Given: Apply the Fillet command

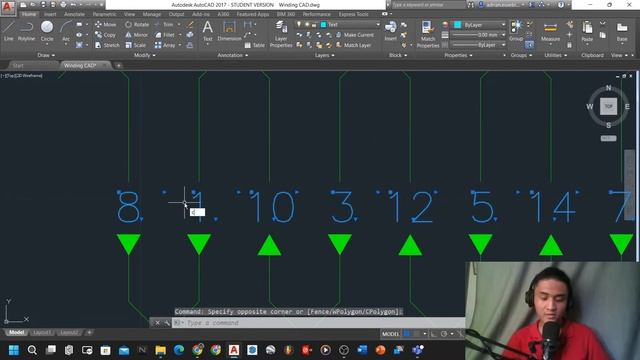Looking at the screenshot, I should pyautogui.click(x=165, y=35).
